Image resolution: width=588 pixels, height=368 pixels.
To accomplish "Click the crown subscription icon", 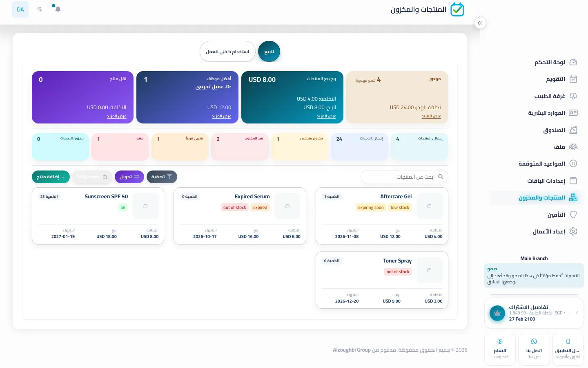I will (x=497, y=313).
